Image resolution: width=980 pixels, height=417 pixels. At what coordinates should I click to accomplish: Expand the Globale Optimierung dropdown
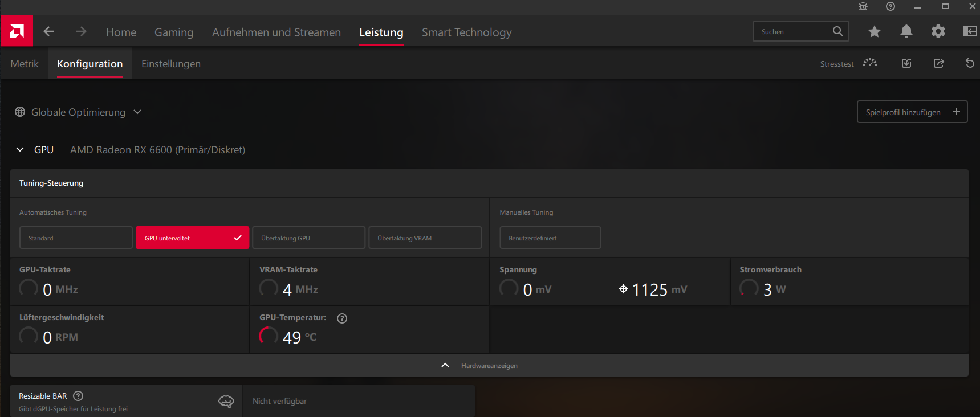pyautogui.click(x=137, y=112)
